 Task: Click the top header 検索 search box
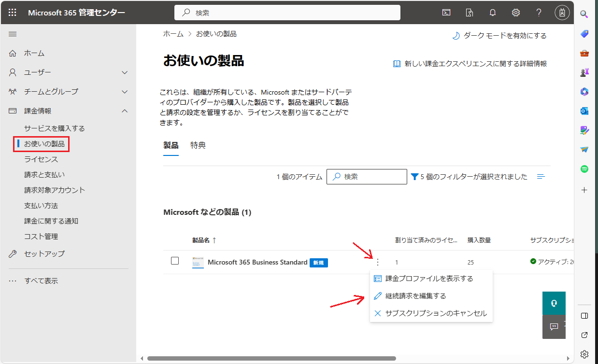tap(287, 13)
